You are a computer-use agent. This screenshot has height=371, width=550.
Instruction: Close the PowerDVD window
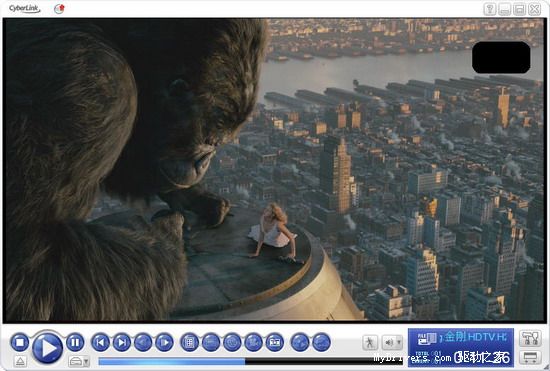534,9
